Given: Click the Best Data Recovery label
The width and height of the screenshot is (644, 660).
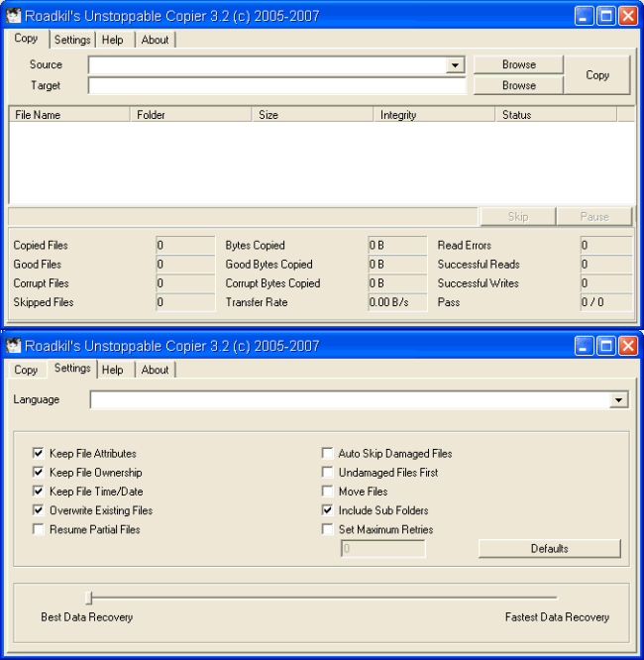Looking at the screenshot, I should [x=87, y=617].
